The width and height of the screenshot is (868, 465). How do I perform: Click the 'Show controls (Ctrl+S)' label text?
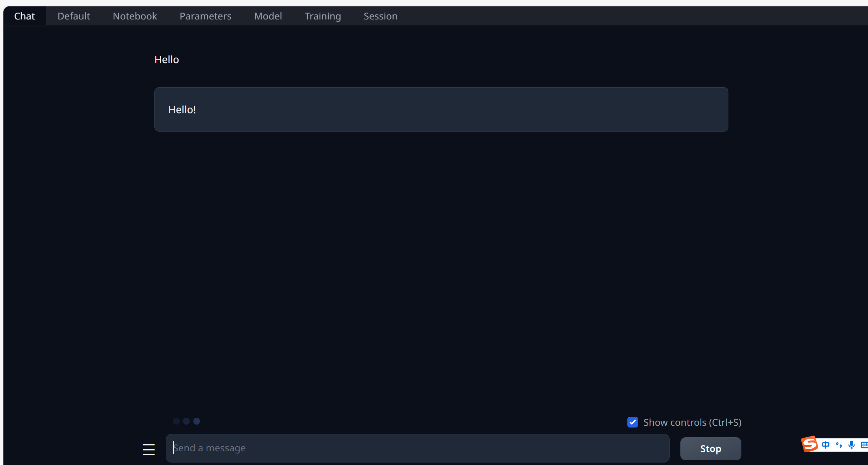pyautogui.click(x=692, y=422)
